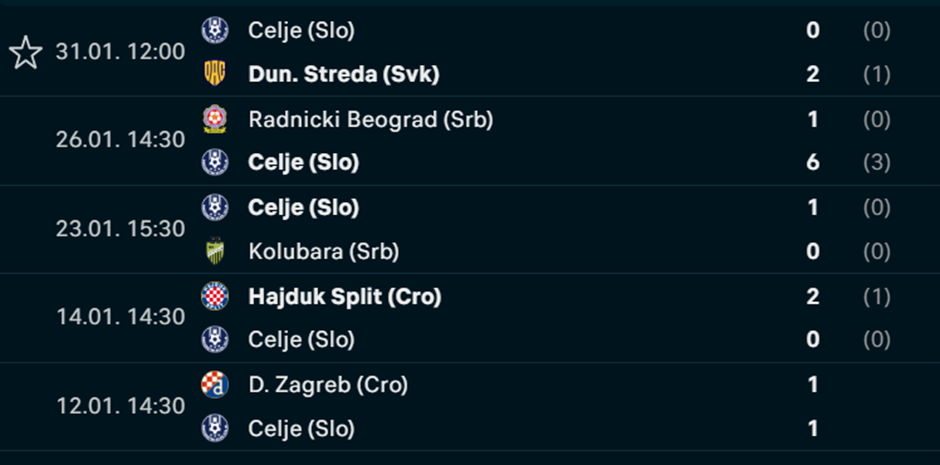The image size is (940, 465).
Task: Click the (3) half-time score for Celje
Action: coord(876,163)
